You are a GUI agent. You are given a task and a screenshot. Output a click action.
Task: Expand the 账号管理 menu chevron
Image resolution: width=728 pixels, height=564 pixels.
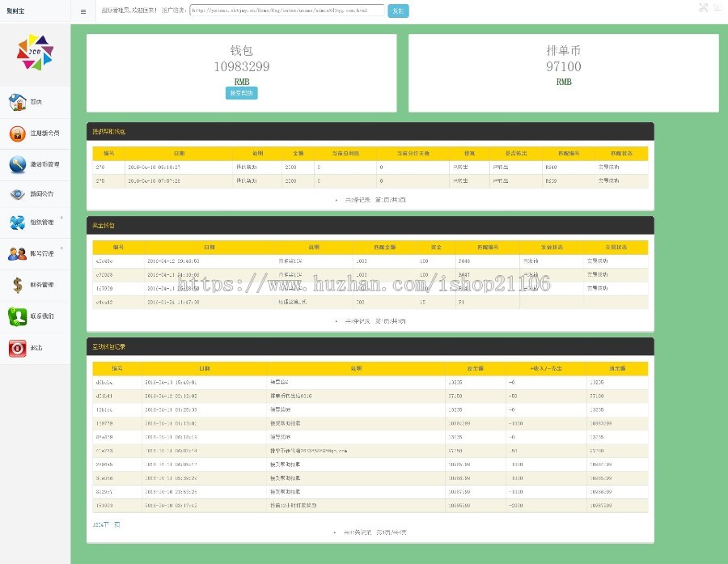(x=61, y=248)
